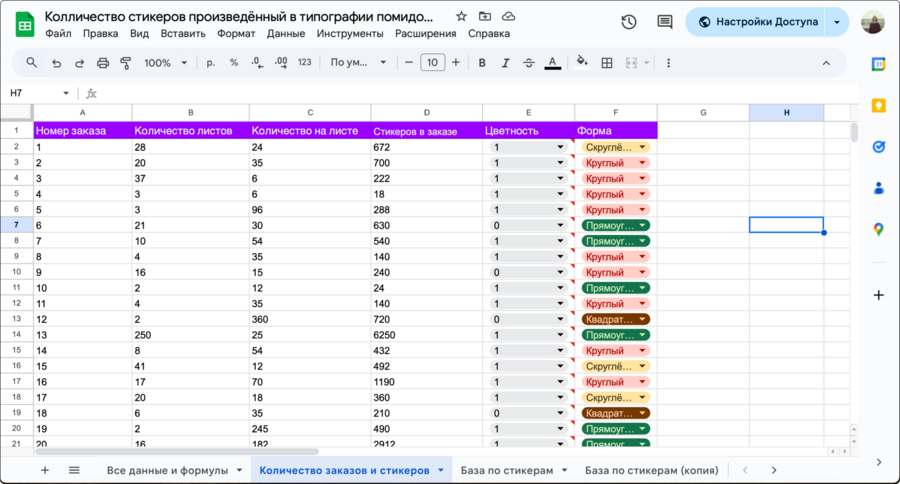Toggle italic formatting
This screenshot has height=484, width=900.
coord(505,63)
